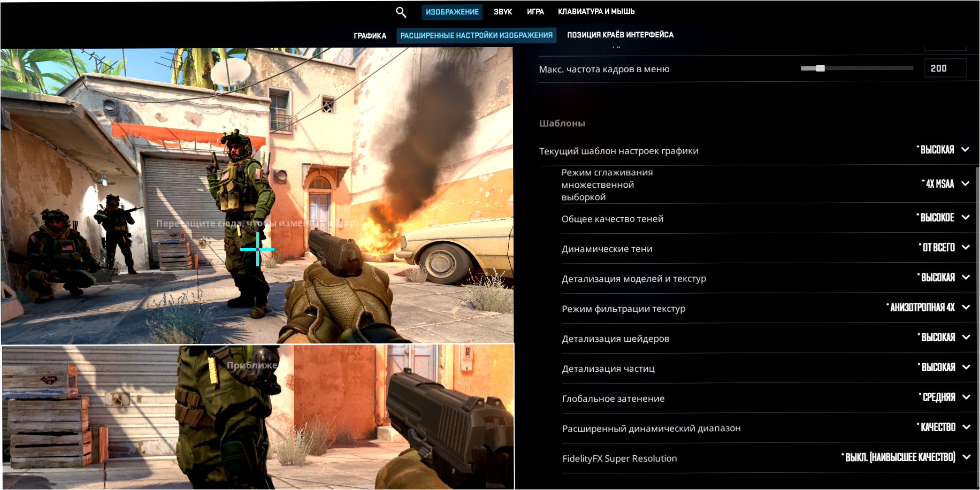The image size is (980, 490).
Task: Click Текущий шаблон настроек графики label
Action: [x=619, y=151]
